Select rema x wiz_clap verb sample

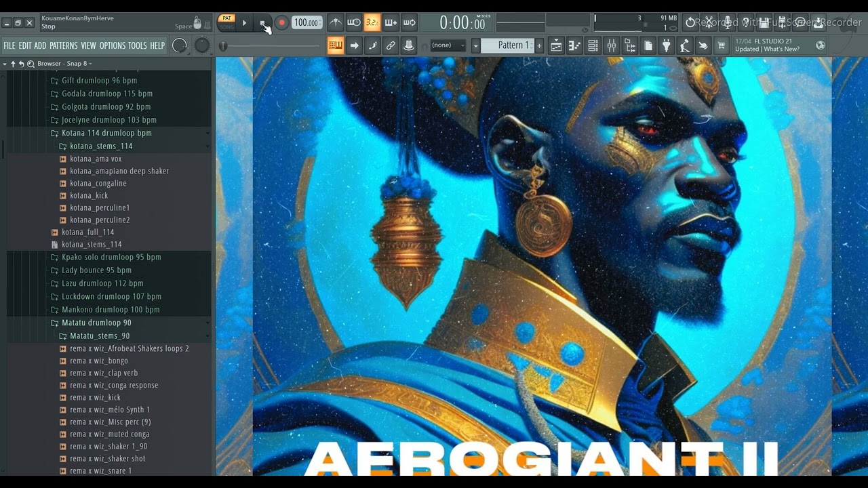[x=103, y=373]
